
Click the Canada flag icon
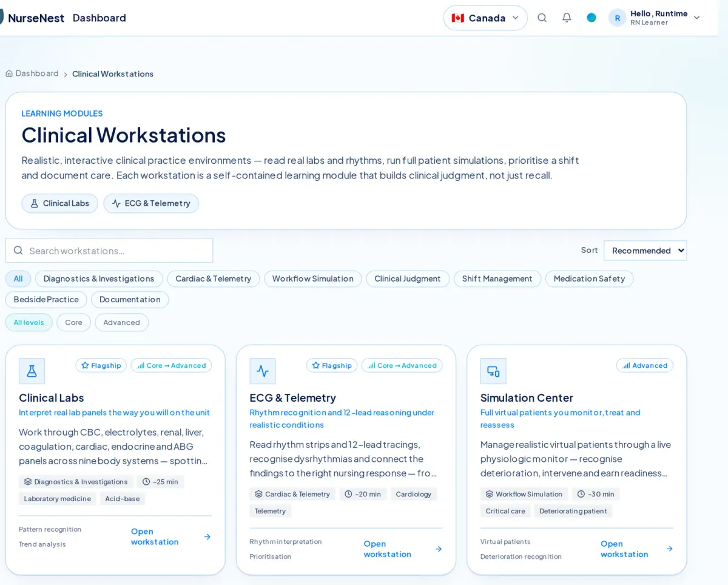point(458,18)
